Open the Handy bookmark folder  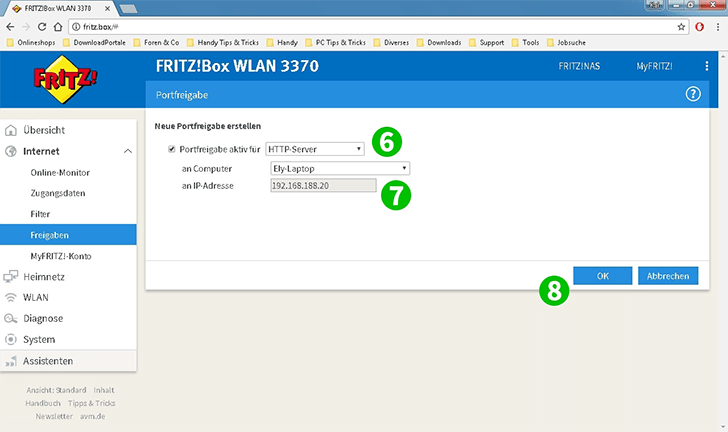[x=282, y=43]
